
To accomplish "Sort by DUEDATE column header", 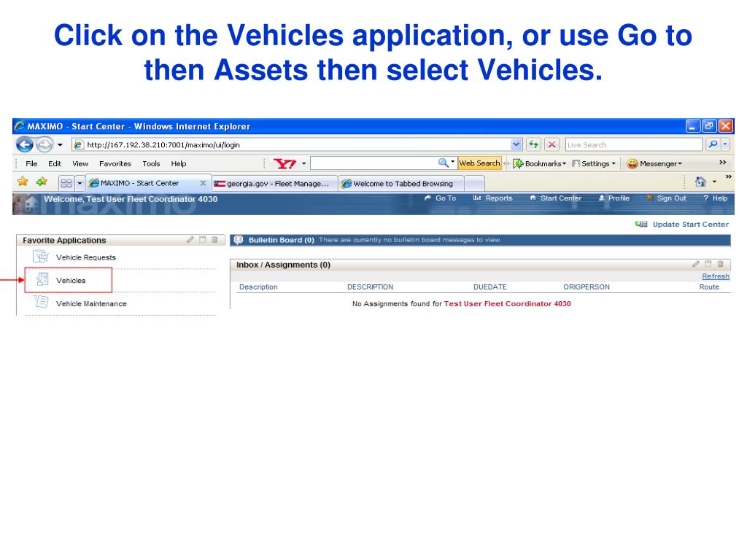I will tap(489, 287).
